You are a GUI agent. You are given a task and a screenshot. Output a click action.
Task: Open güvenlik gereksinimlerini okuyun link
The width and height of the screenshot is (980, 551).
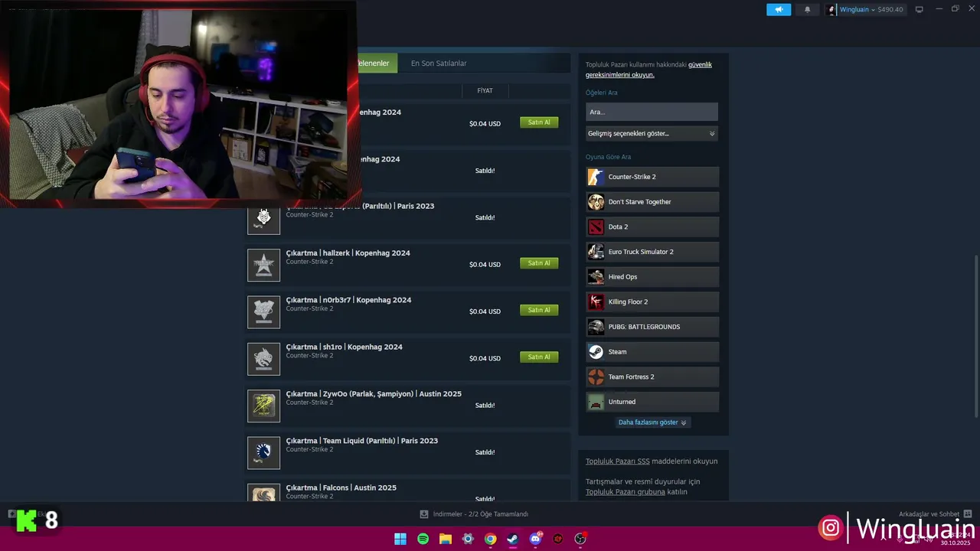pyautogui.click(x=648, y=70)
